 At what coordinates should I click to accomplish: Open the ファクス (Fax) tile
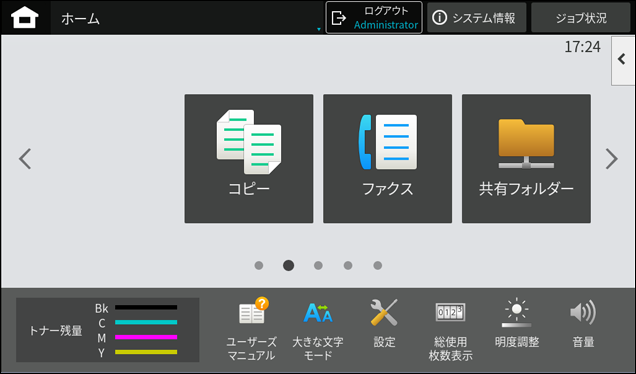[387, 159]
